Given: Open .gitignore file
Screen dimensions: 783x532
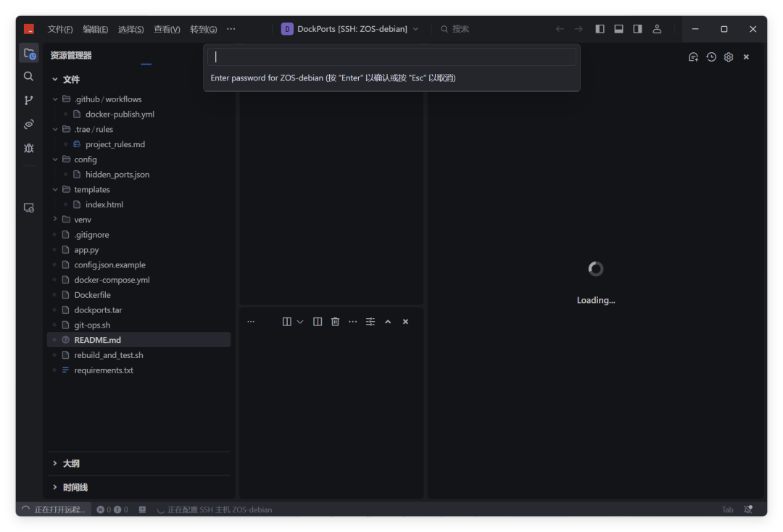Looking at the screenshot, I should 91,235.
